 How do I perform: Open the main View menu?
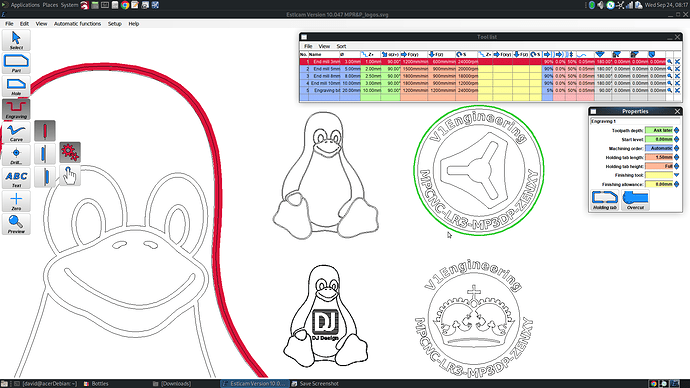41,24
